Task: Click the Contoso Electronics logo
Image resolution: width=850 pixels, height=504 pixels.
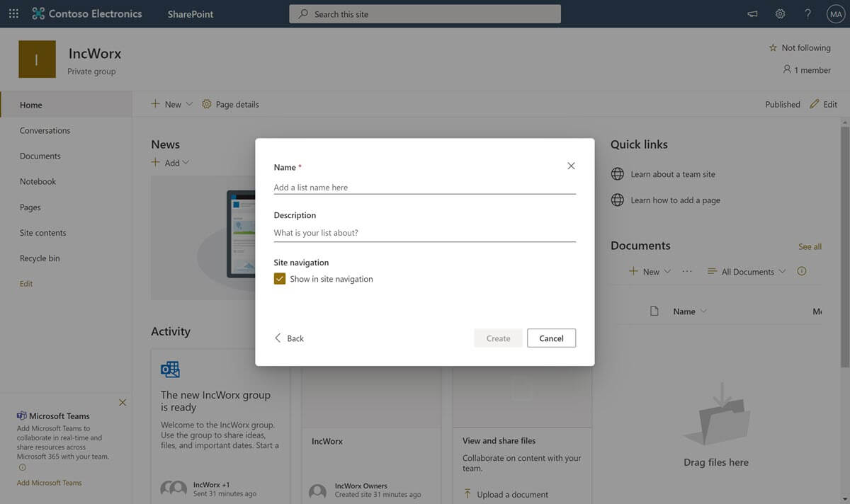Action: 87,13
